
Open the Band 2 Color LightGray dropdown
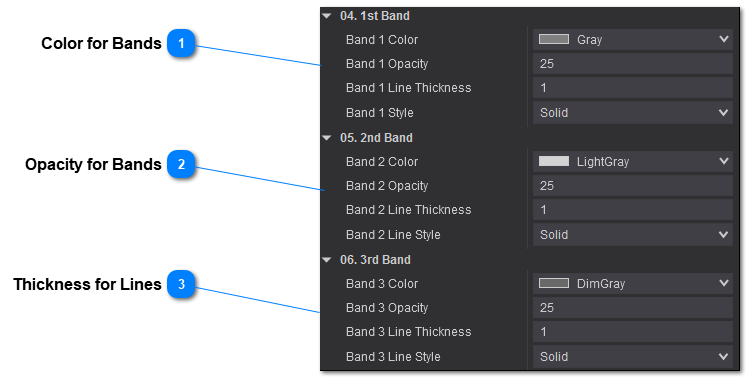(x=633, y=162)
